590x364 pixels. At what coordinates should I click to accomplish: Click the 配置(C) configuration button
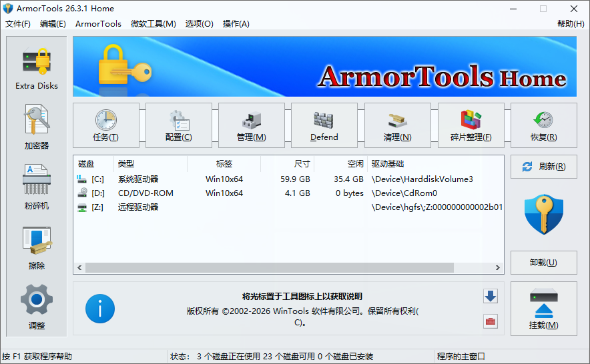click(x=179, y=125)
